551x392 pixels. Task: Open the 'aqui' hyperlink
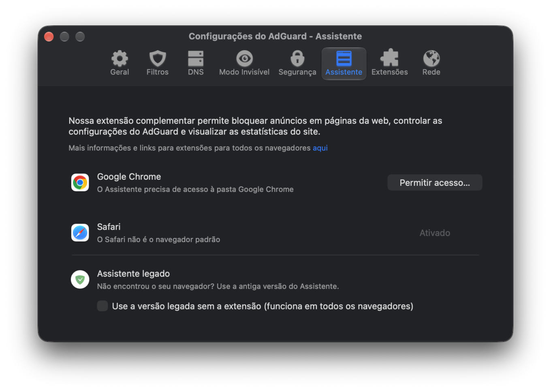click(320, 148)
